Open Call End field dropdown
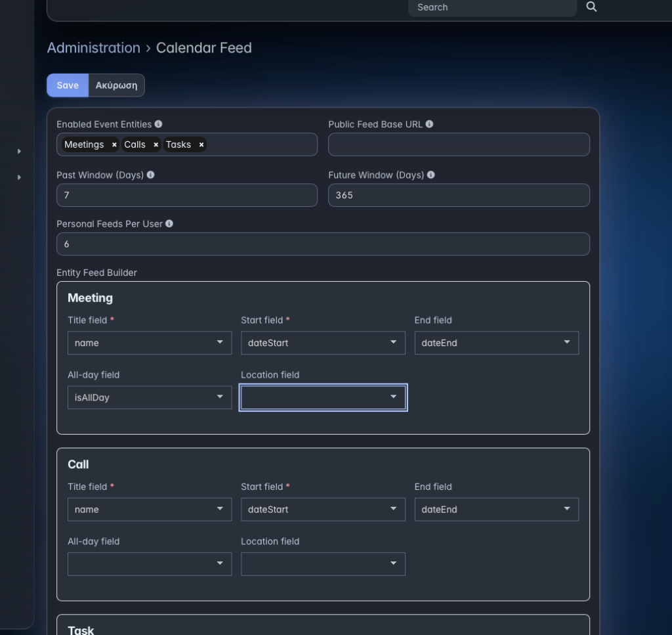 coord(496,510)
